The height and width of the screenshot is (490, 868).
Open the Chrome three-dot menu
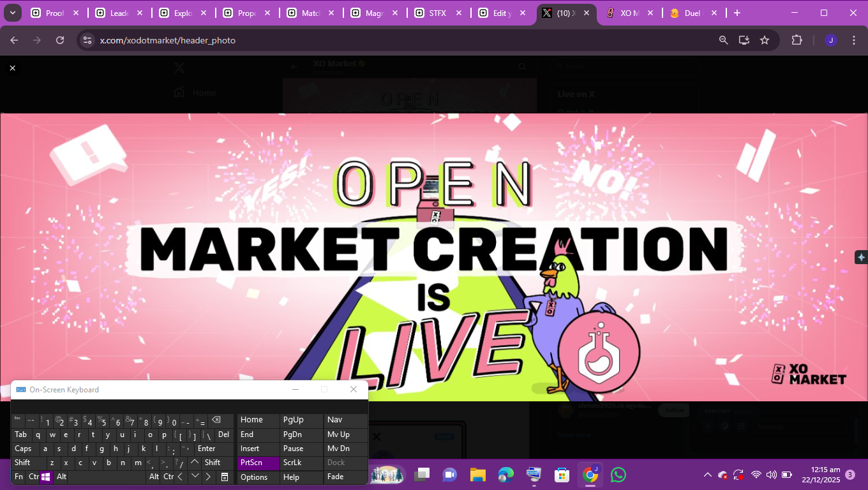pyautogui.click(x=854, y=40)
